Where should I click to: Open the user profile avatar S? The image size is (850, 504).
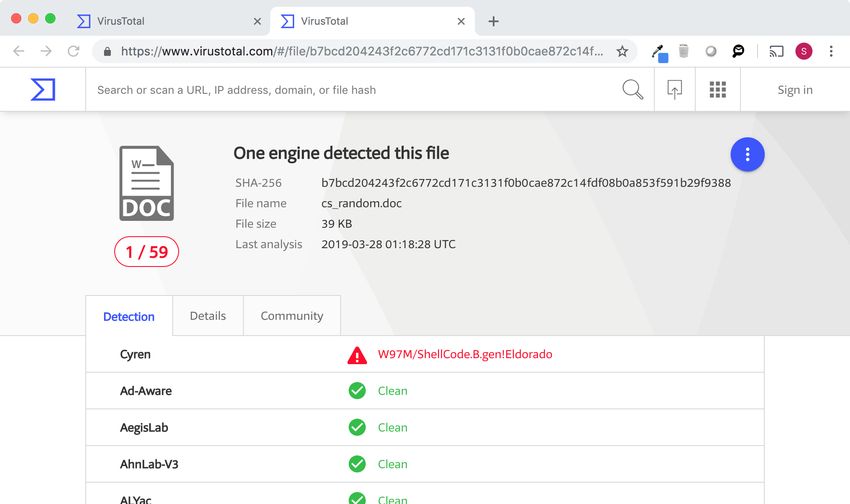[x=803, y=51]
